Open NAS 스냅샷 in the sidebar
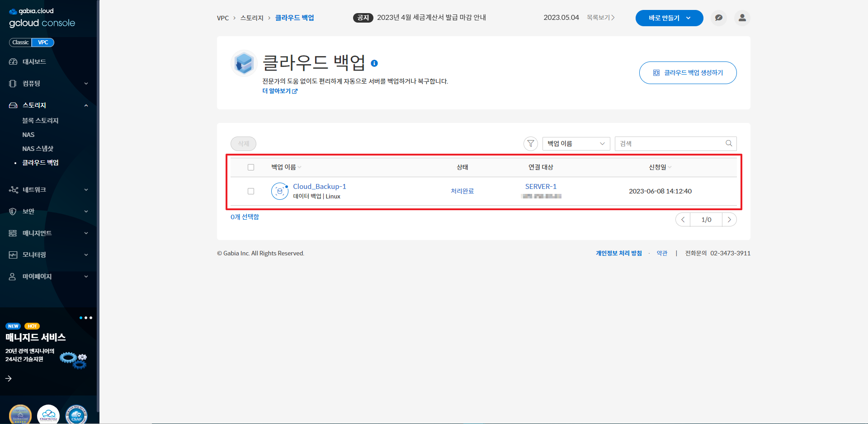The image size is (868, 424). point(38,149)
